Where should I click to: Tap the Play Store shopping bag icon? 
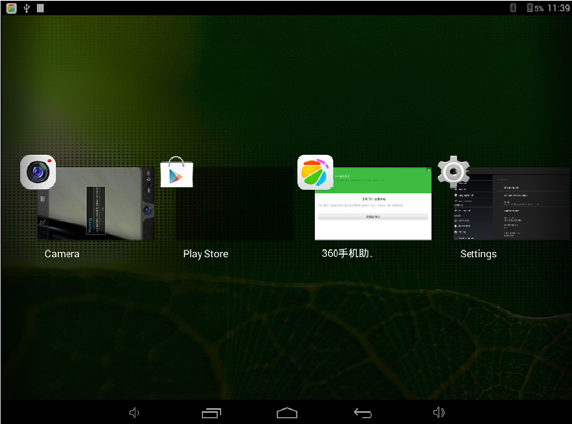pos(177,172)
